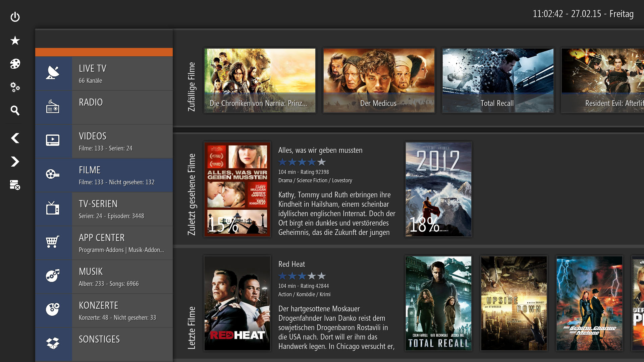Viewport: 644px width, 362px height.
Task: Open Resident Evil: Afterlife fanart thumbnail
Action: point(603,80)
